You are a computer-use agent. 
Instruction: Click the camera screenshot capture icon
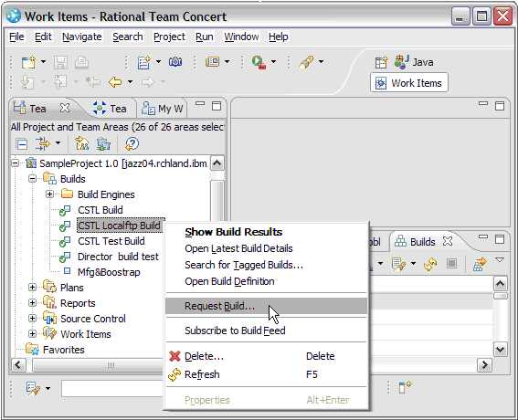pyautogui.click(x=175, y=62)
